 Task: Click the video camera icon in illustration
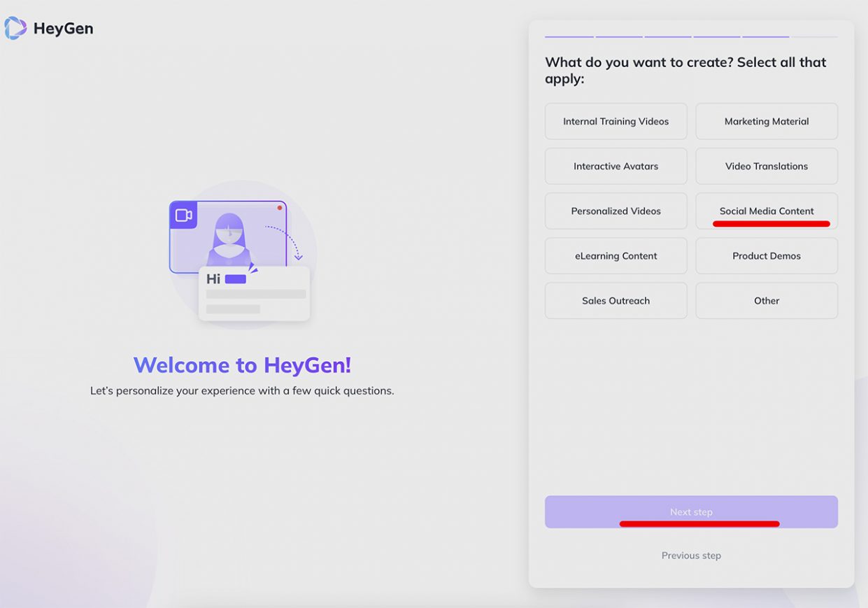point(183,215)
